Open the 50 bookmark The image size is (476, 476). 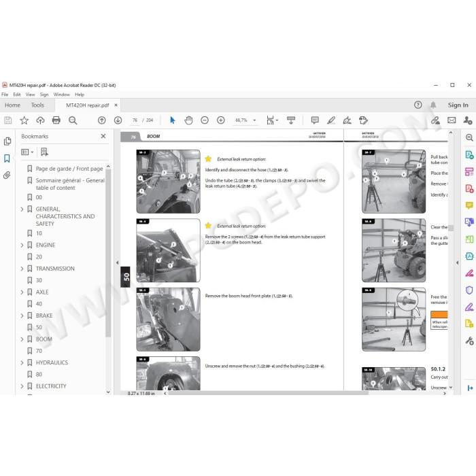pyautogui.click(x=39, y=328)
